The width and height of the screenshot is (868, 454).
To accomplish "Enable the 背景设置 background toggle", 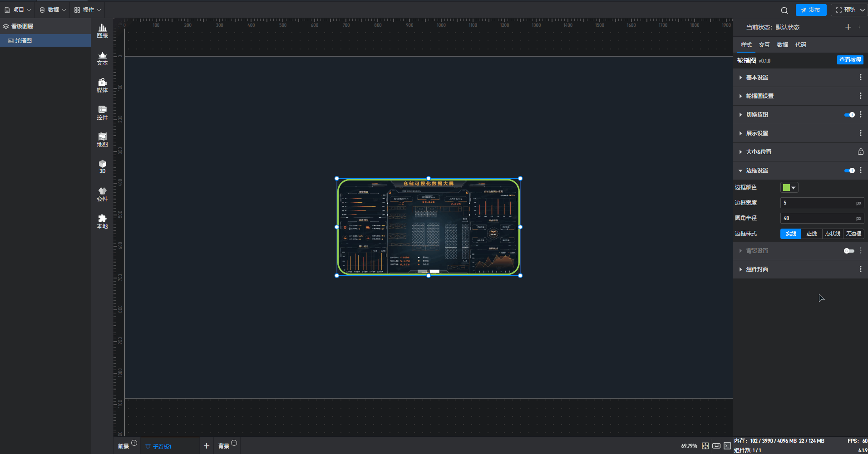I will tap(848, 251).
